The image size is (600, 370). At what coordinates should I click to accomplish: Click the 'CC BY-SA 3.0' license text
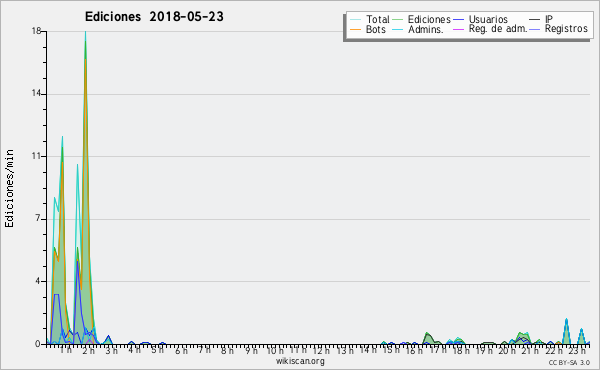click(569, 363)
